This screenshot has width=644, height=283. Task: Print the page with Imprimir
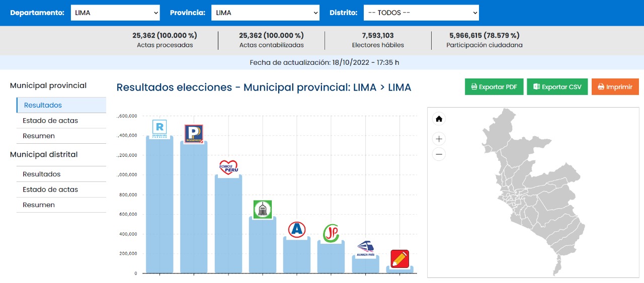[x=615, y=86]
